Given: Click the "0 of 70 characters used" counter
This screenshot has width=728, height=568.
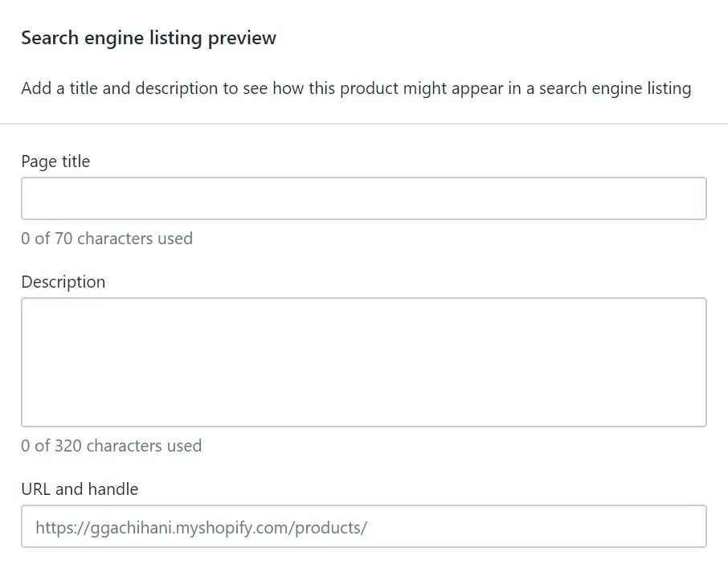Looking at the screenshot, I should [x=107, y=239].
